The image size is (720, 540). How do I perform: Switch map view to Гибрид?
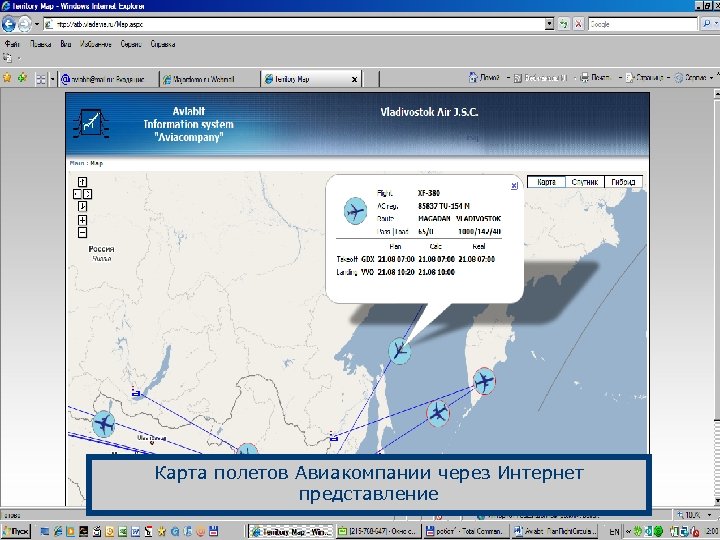pyautogui.click(x=623, y=182)
